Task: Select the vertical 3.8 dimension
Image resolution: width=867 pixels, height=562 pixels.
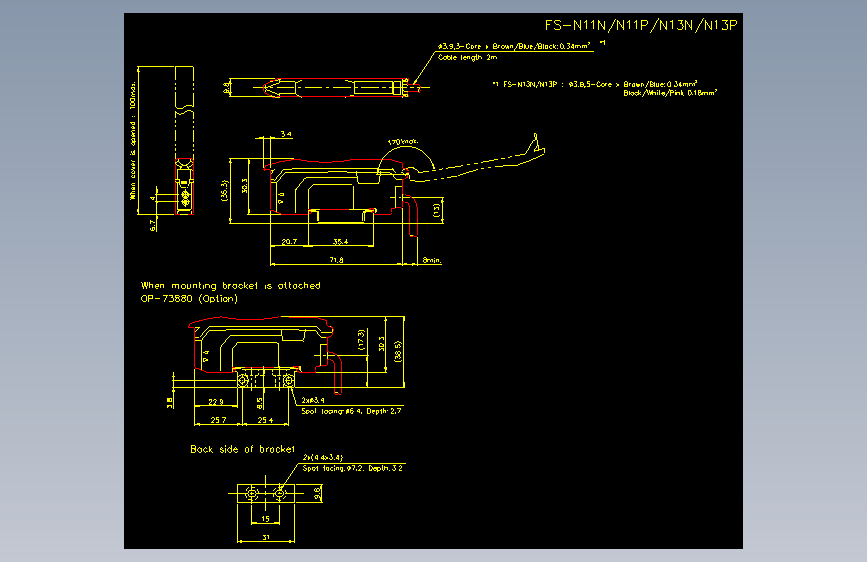Action: [170, 403]
